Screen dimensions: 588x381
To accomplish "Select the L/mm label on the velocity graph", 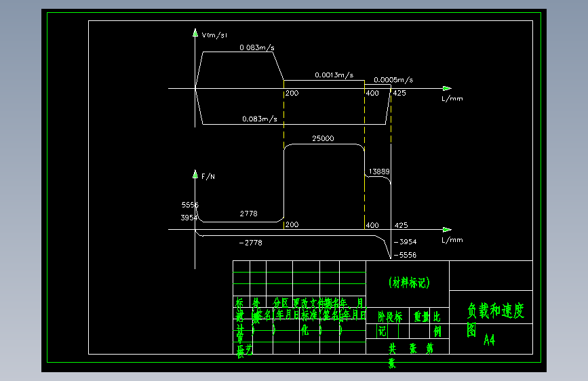I will click(452, 98).
